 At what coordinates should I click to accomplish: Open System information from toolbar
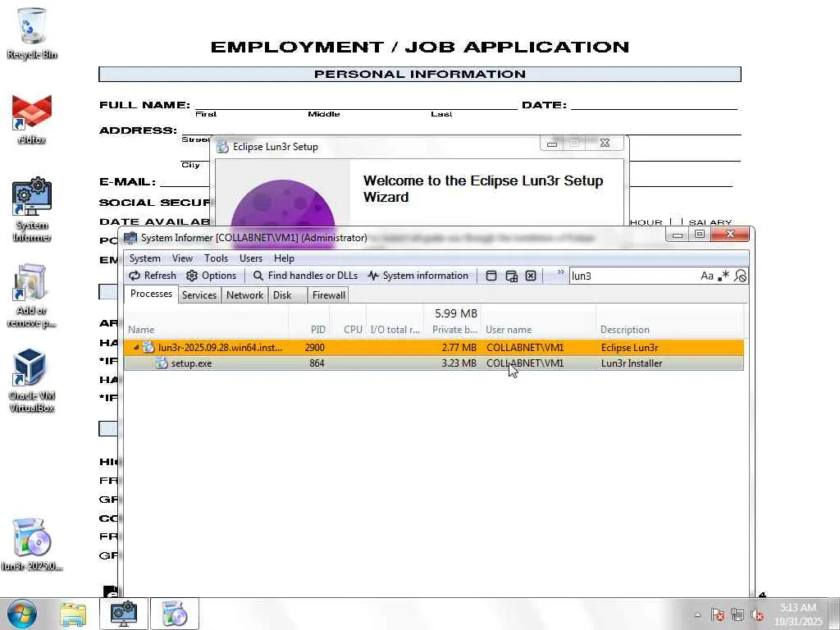click(x=418, y=276)
